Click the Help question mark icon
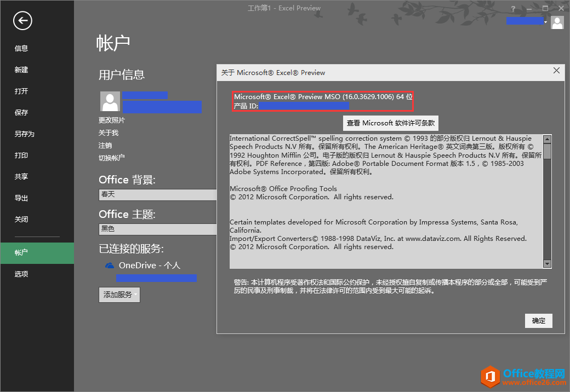 [x=513, y=9]
